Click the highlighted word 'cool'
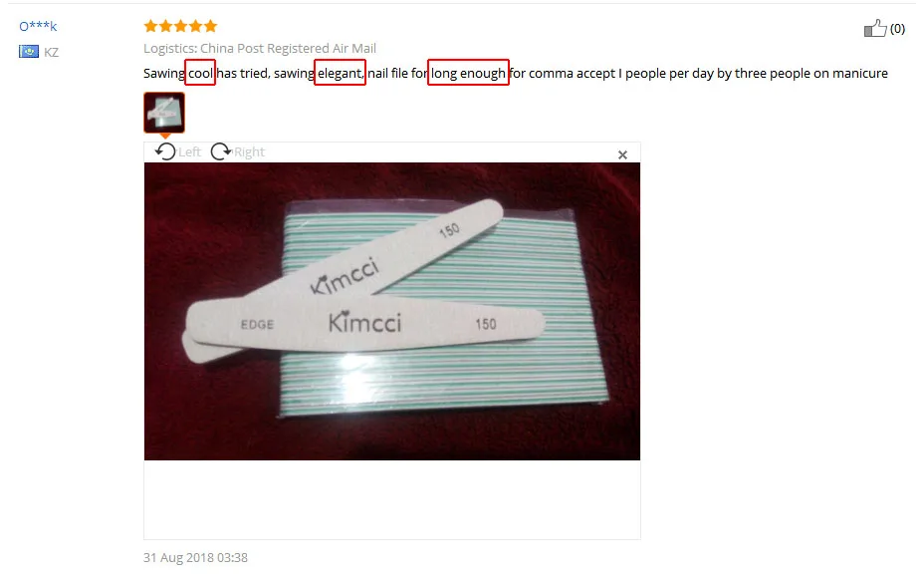Viewport: 924px width, 578px height. [x=200, y=73]
